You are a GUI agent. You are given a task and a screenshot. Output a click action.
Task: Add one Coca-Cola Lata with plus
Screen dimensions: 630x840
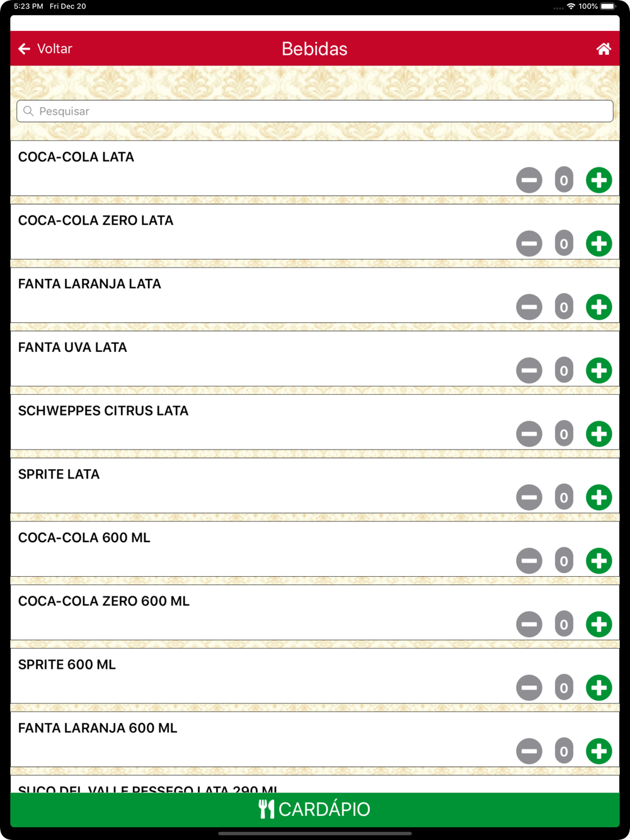[x=598, y=180]
